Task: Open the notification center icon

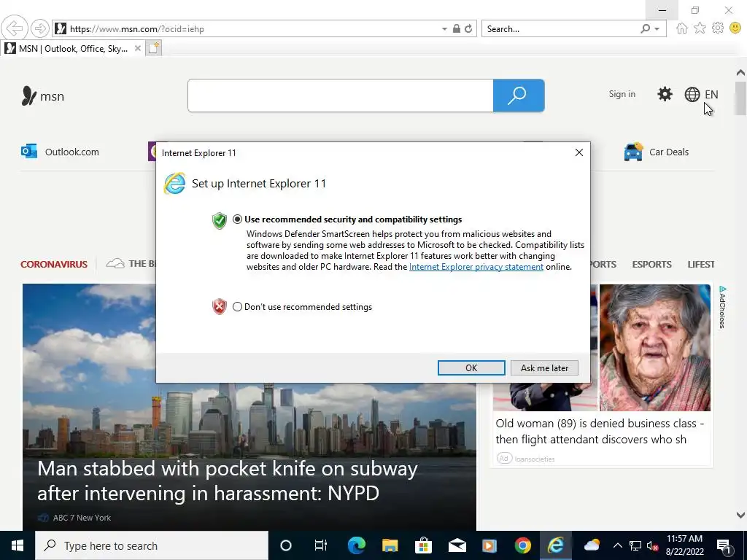Action: [724, 546]
